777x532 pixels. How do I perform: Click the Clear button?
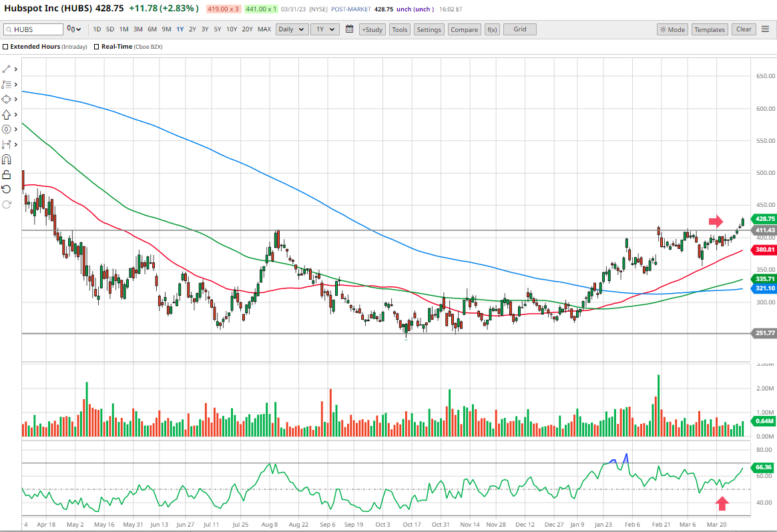(x=744, y=29)
